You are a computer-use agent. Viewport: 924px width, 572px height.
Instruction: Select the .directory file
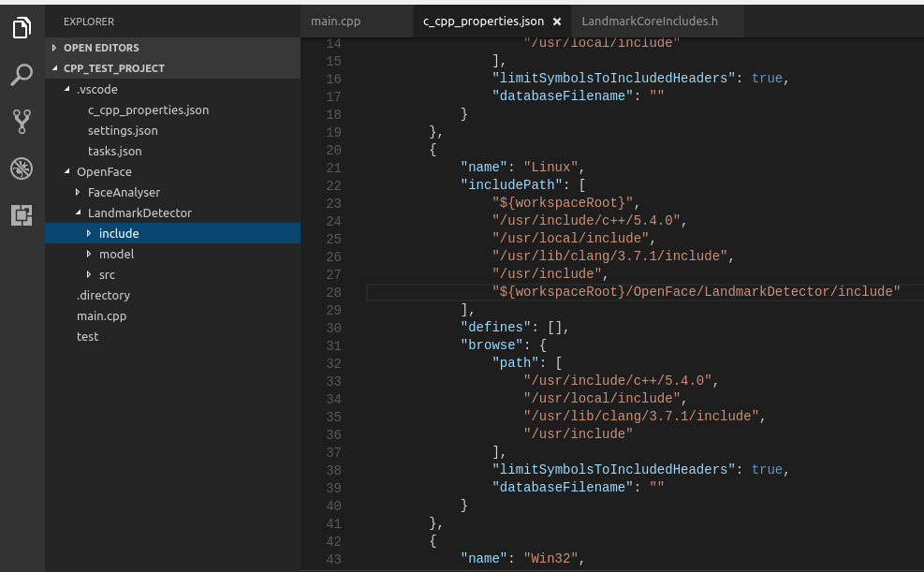tap(103, 295)
